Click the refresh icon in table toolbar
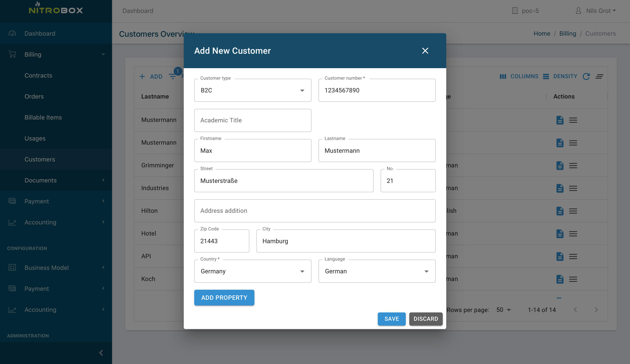This screenshot has height=364, width=630. (x=586, y=76)
